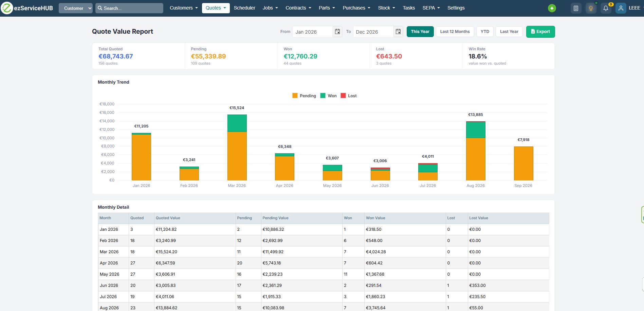Toggle Lost series in chart legend
Image resolution: width=644 pixels, height=311 pixels.
pos(349,96)
